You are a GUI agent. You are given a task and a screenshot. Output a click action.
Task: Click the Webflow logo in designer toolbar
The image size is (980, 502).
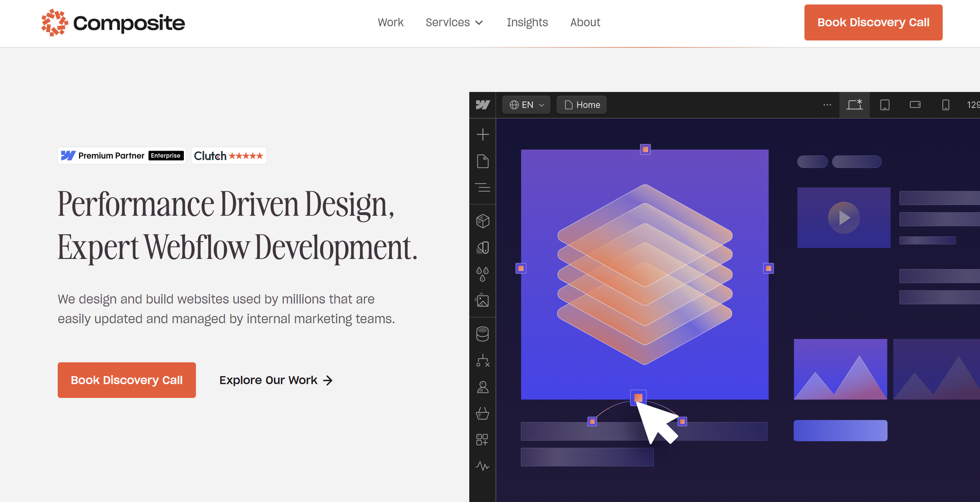(x=483, y=105)
